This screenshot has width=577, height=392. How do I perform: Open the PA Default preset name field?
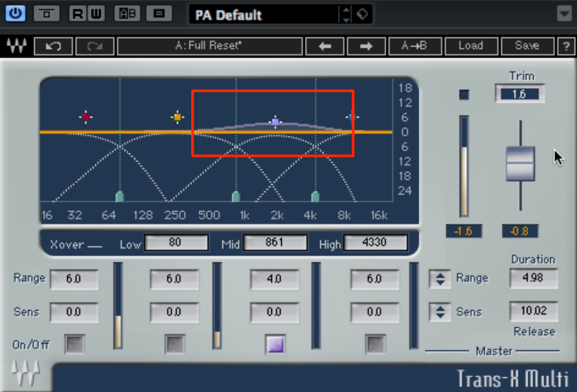[263, 15]
